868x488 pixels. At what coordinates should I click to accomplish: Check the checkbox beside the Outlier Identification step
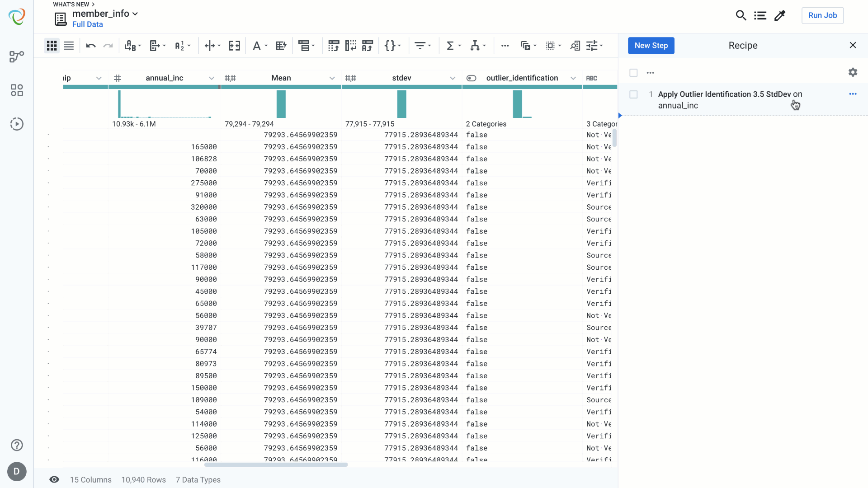point(633,94)
